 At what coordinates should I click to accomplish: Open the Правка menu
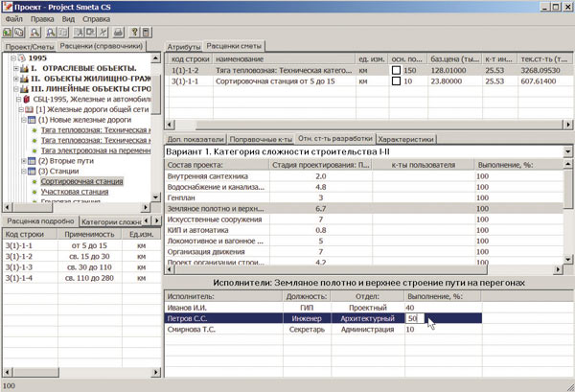point(42,19)
